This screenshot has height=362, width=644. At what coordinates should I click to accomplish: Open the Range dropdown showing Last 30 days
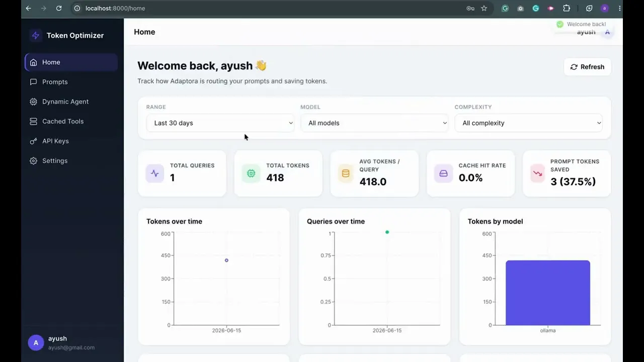pos(220,123)
